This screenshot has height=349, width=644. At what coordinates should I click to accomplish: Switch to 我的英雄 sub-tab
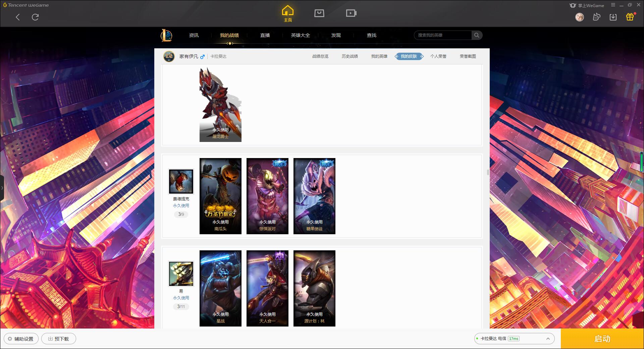(x=379, y=56)
